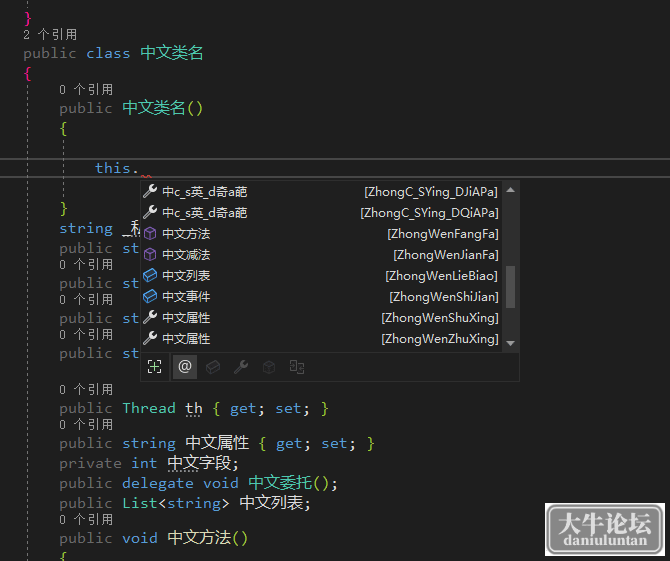The width and height of the screenshot is (670, 561).
Task: Click the 'private' keyword before int
Action: 90,463
